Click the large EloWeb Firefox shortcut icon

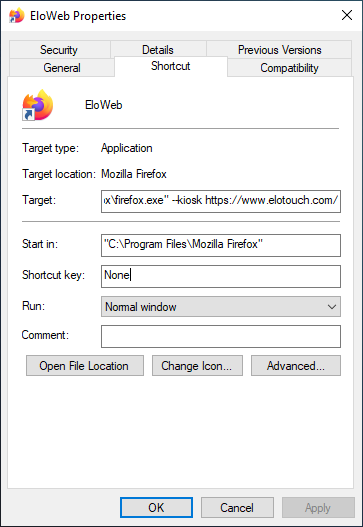click(38, 105)
